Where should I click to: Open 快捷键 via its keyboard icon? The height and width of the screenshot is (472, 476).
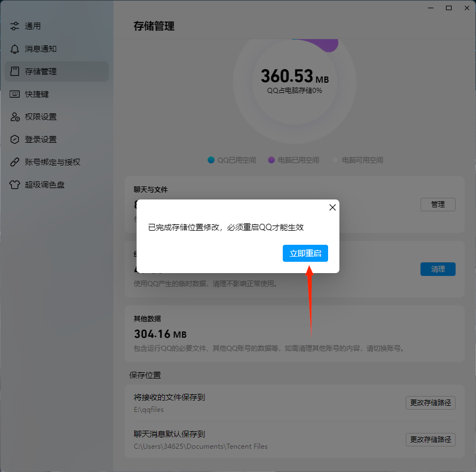15,94
